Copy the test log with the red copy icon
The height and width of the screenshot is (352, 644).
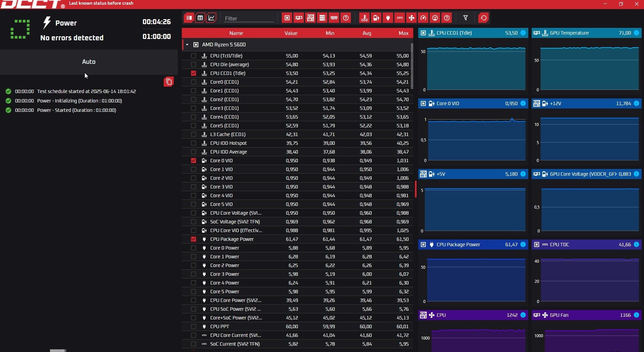pos(169,82)
